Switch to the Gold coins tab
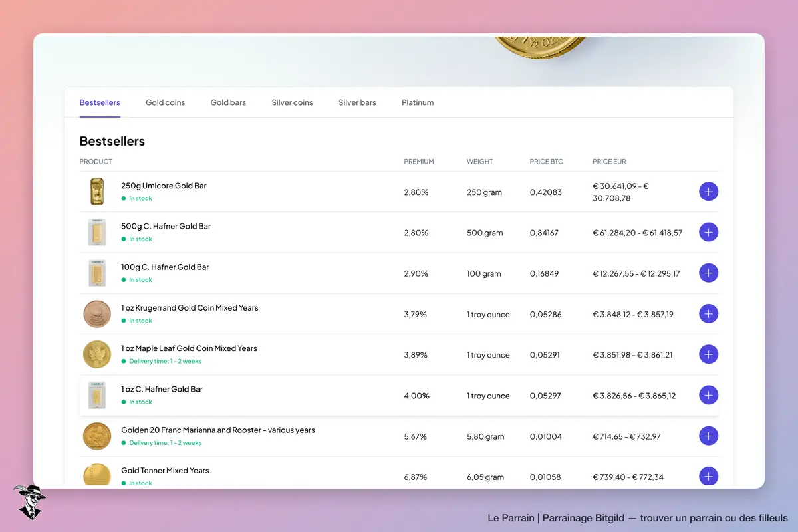Viewport: 798px width, 532px height. [166, 102]
